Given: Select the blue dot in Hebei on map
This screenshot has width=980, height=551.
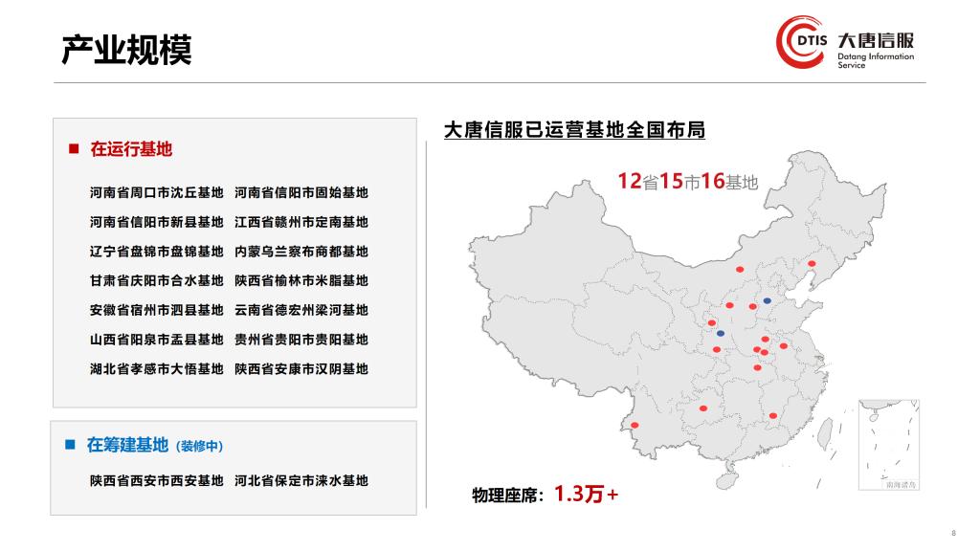Looking at the screenshot, I should coord(767,300).
